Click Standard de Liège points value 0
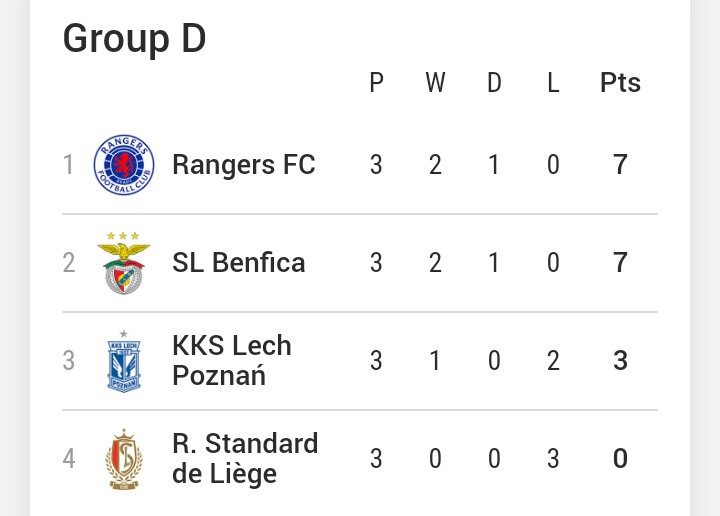 tap(620, 459)
